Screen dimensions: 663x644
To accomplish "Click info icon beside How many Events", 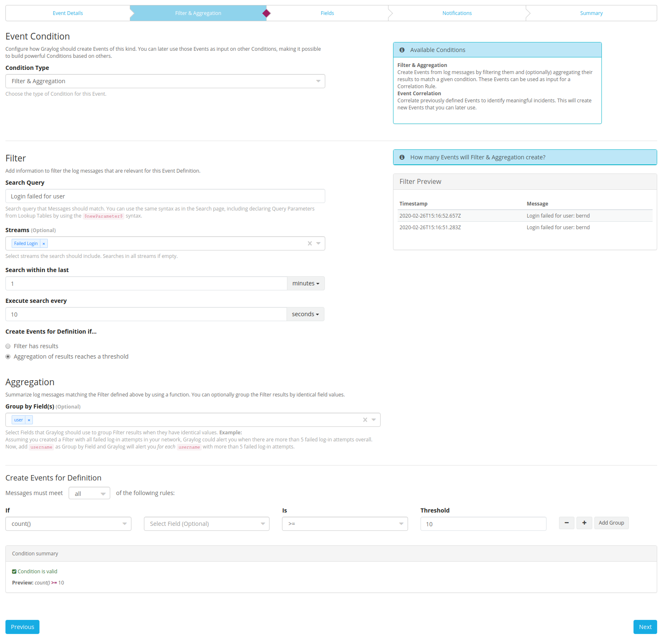I will (x=402, y=157).
